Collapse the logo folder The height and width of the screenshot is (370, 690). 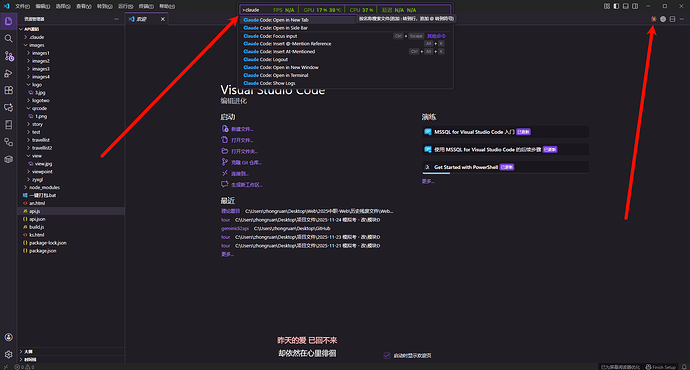coord(70,84)
